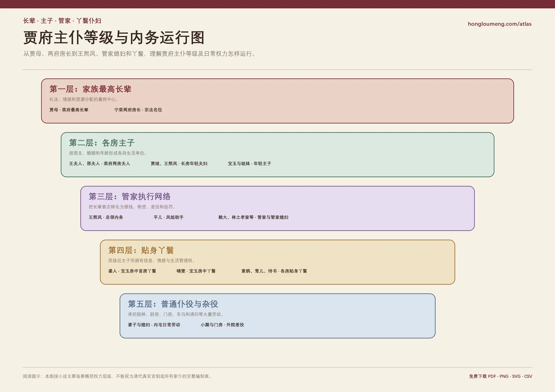Select entry 袭人 · 宝玉房中首席丫鬟
The image size is (555, 392).
(x=132, y=271)
